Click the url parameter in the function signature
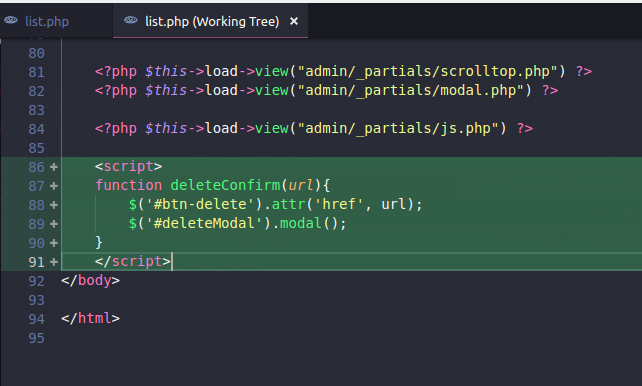Screen dimensions: 642x386 301,185
